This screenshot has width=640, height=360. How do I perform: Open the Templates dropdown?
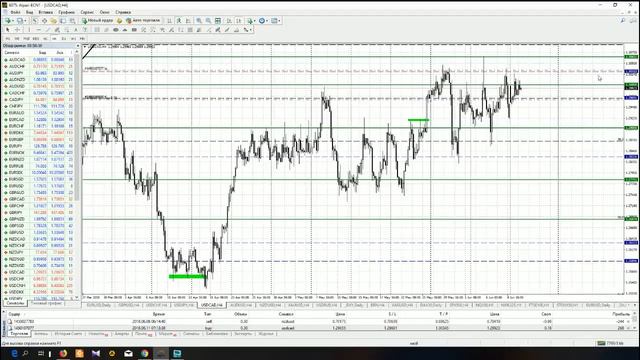click(276, 20)
